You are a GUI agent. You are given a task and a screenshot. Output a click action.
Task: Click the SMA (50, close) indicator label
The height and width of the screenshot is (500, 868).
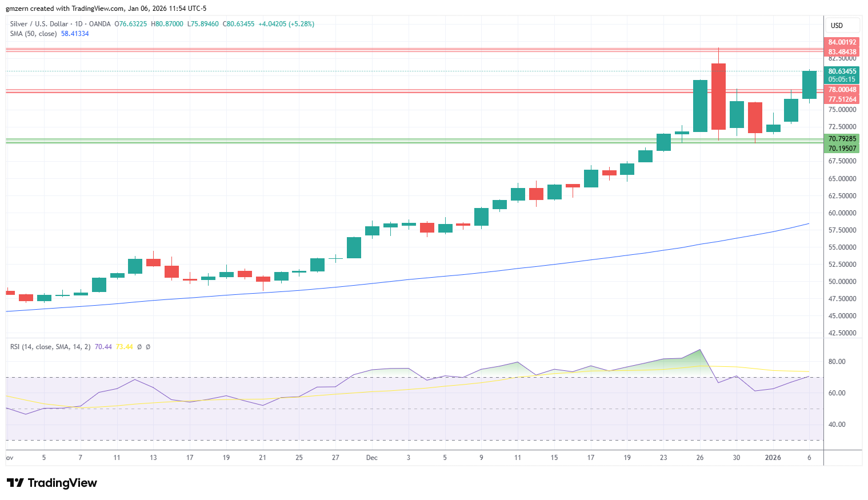pos(33,34)
